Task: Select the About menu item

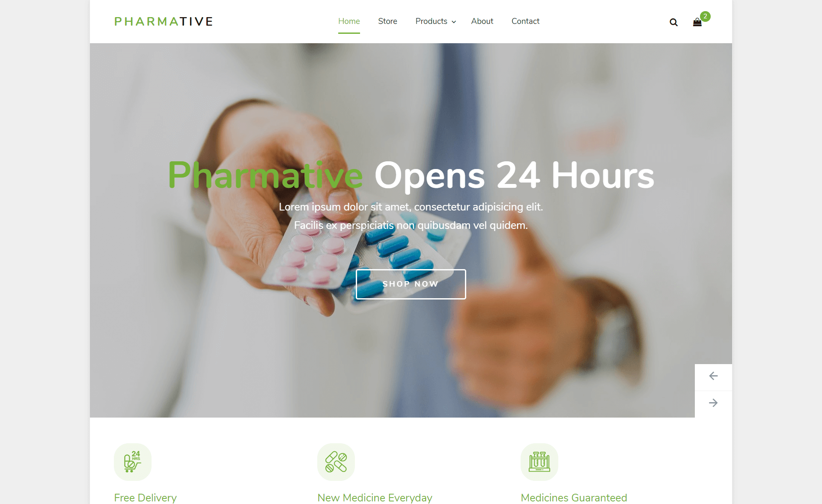Action: pos(482,21)
